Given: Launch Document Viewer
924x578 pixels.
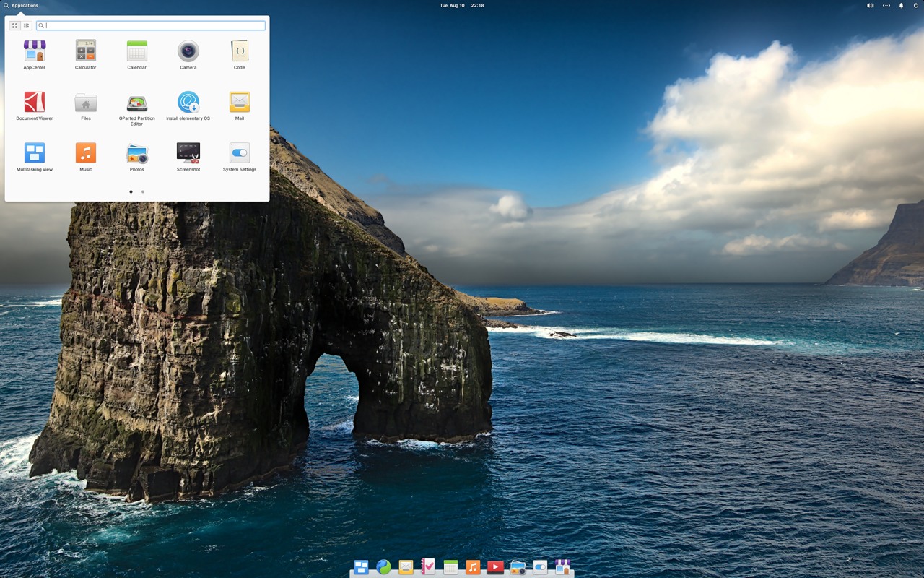Looking at the screenshot, I should (x=34, y=102).
